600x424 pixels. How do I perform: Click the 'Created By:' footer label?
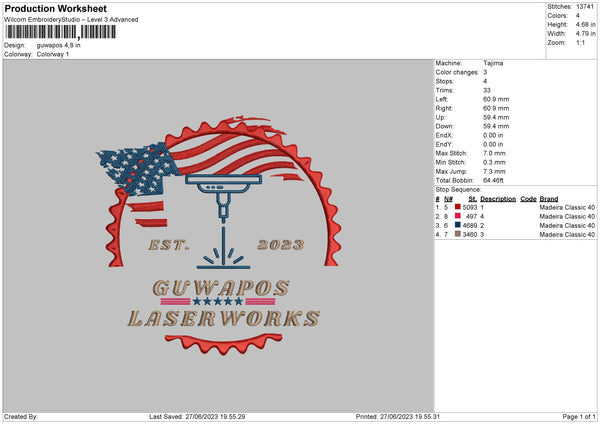pos(21,416)
